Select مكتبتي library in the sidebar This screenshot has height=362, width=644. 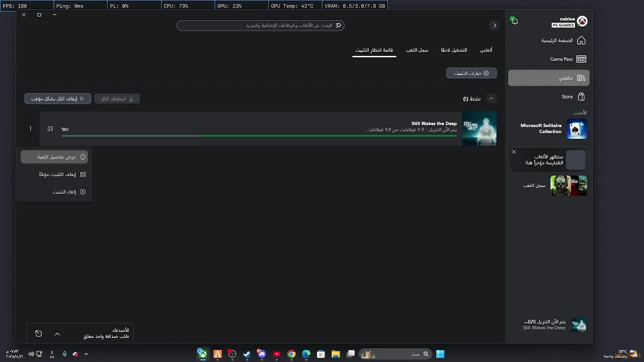548,78
